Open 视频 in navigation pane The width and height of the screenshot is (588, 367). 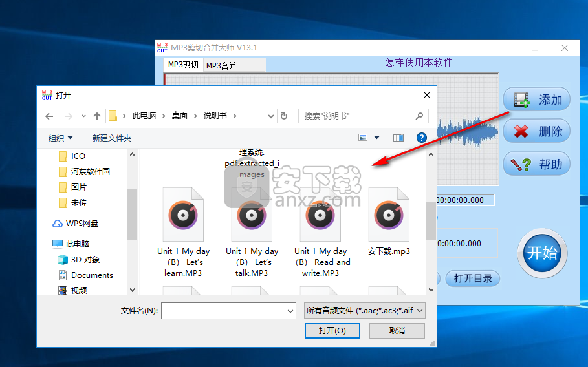point(72,290)
